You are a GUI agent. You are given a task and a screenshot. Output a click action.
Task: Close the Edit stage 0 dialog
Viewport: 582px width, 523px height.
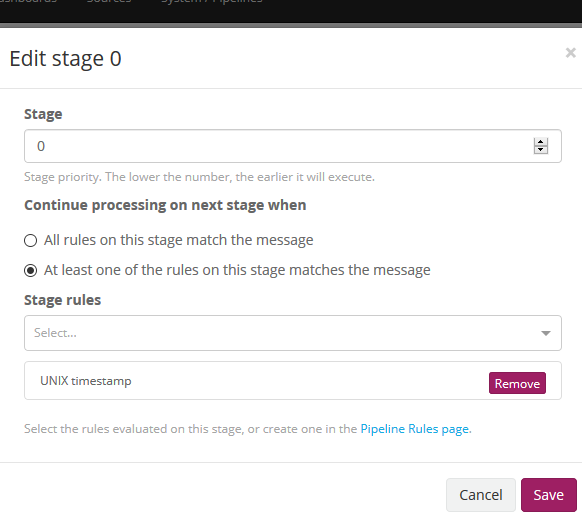(570, 53)
